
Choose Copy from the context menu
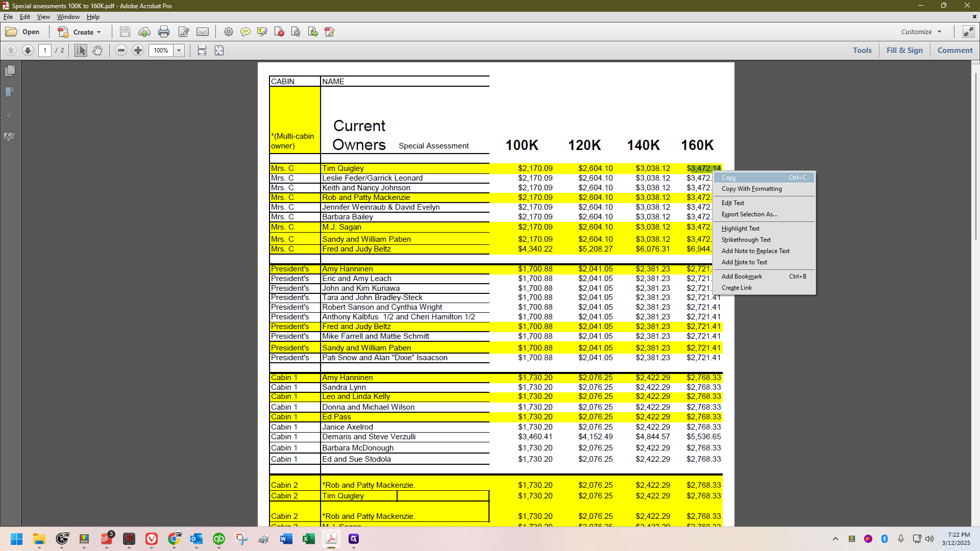[764, 178]
